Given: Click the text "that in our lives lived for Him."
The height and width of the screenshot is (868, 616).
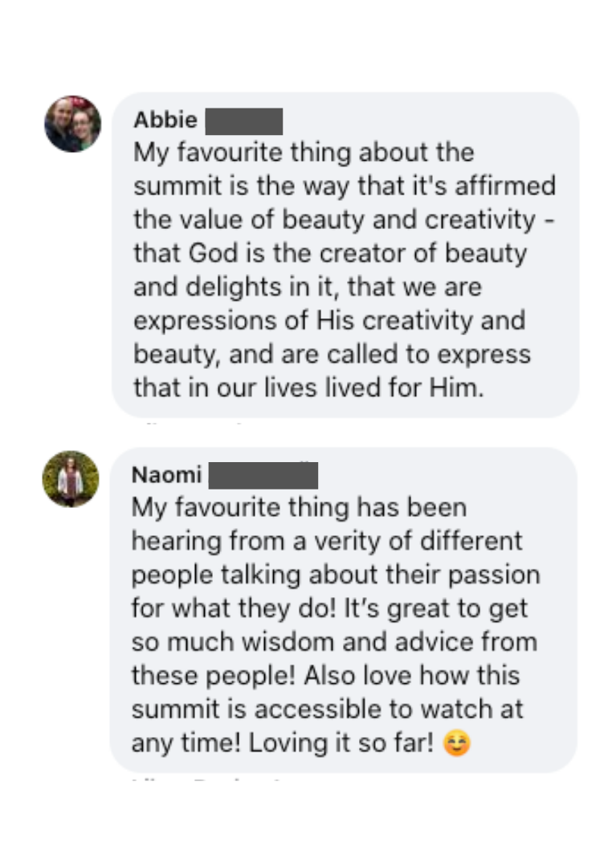Looking at the screenshot, I should (309, 388).
